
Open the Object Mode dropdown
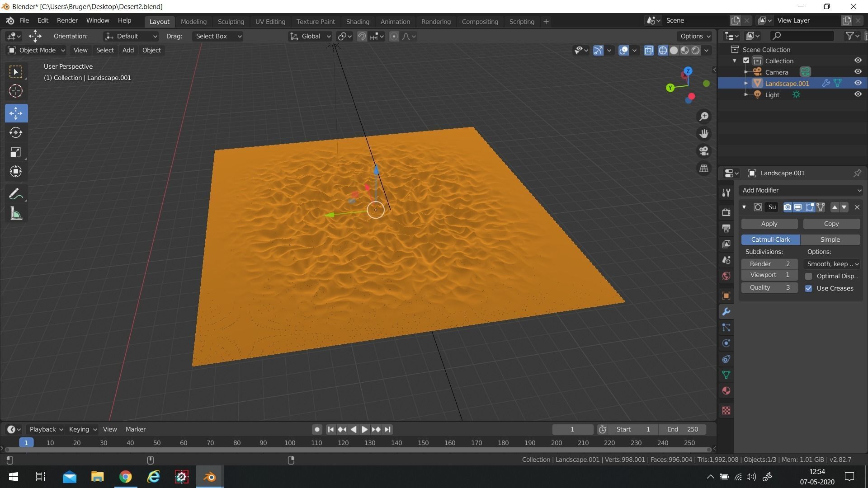[x=36, y=50]
